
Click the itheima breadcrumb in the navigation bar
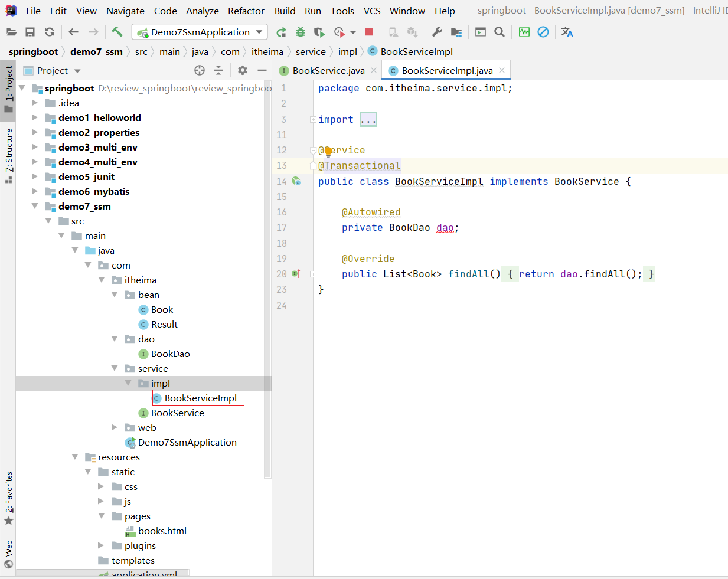pos(267,51)
